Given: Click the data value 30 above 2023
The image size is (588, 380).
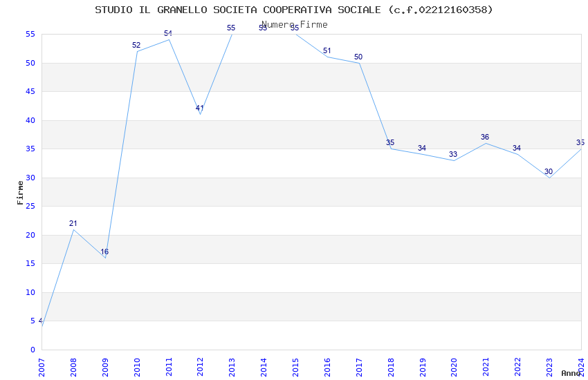Looking at the screenshot, I should (549, 171).
